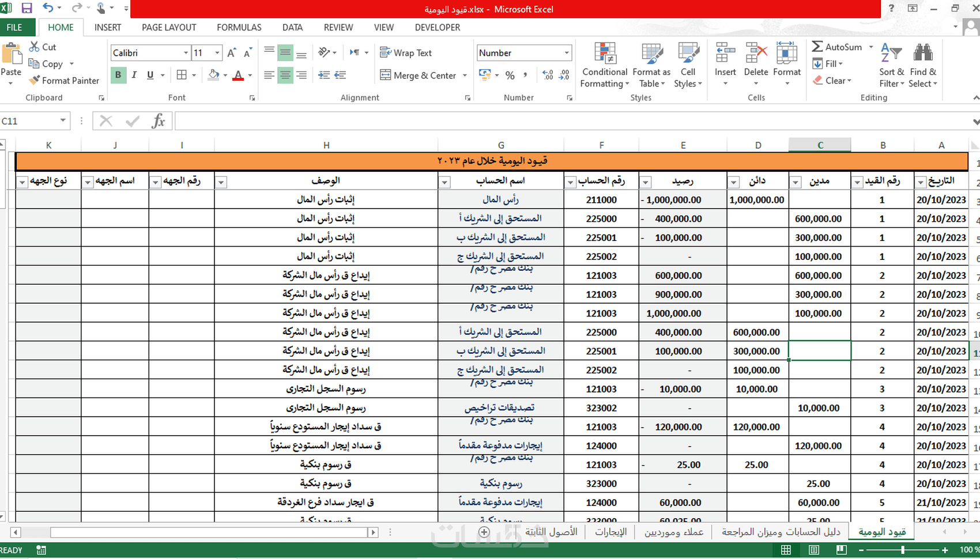The width and height of the screenshot is (980, 559).
Task: Open the Calibri font name dropdown
Action: [x=186, y=53]
